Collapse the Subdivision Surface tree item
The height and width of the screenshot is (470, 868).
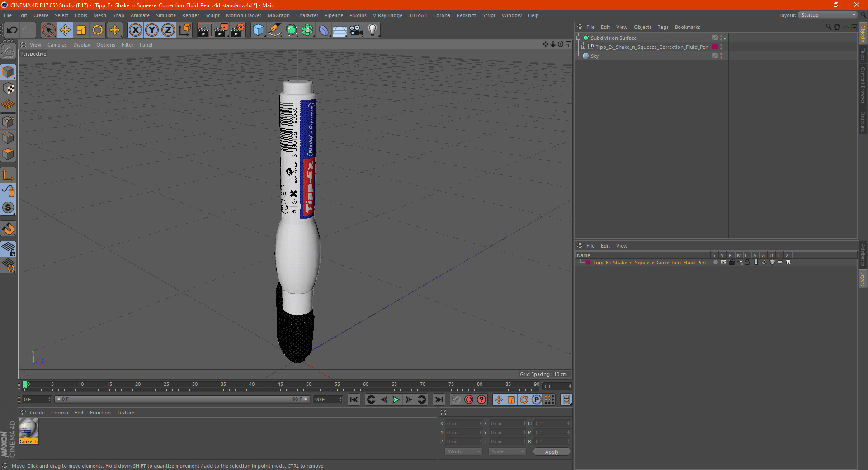pyautogui.click(x=579, y=38)
